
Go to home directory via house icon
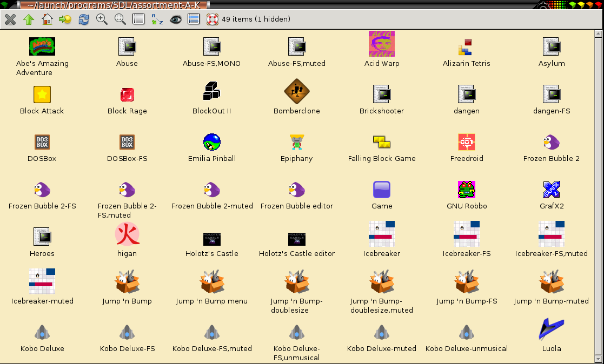point(48,19)
